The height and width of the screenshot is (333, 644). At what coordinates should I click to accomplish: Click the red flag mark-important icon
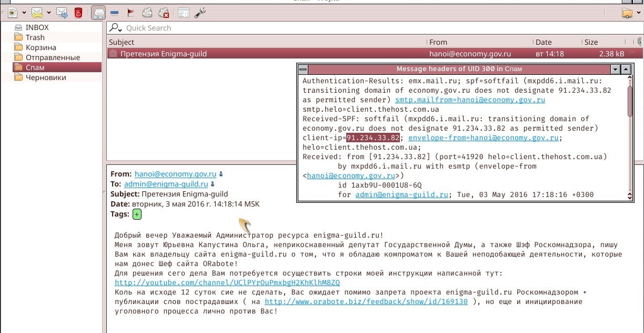(131, 12)
